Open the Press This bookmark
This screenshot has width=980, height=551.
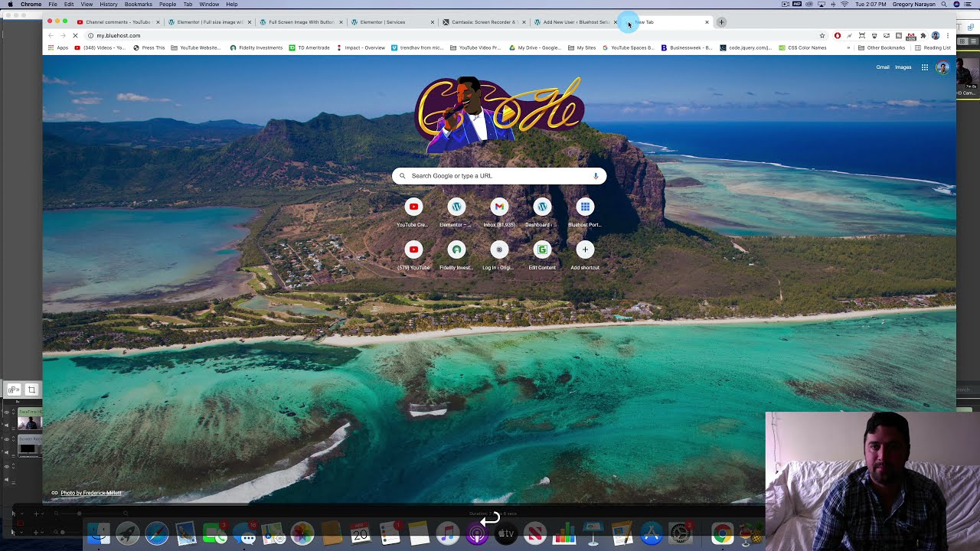(149, 47)
